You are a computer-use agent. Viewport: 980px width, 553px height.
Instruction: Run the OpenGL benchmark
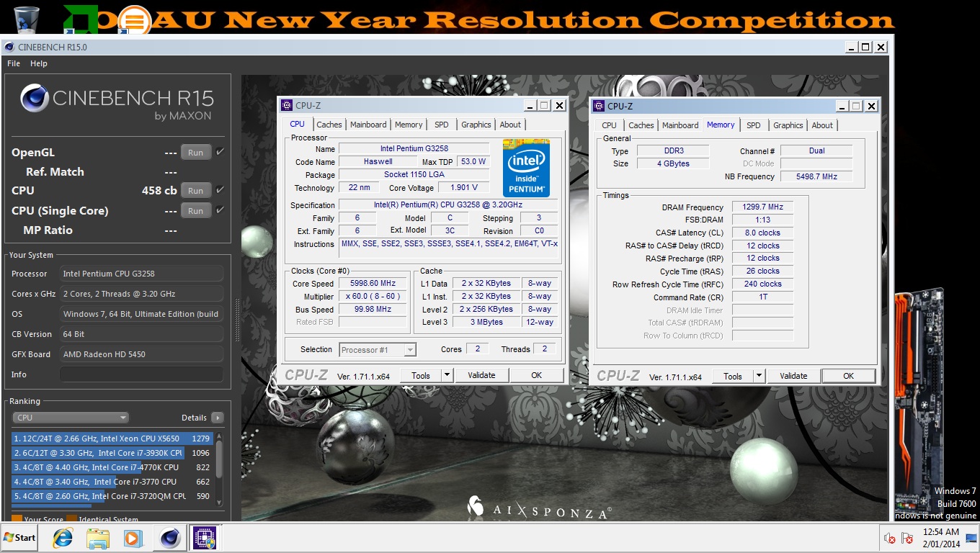[x=196, y=153]
